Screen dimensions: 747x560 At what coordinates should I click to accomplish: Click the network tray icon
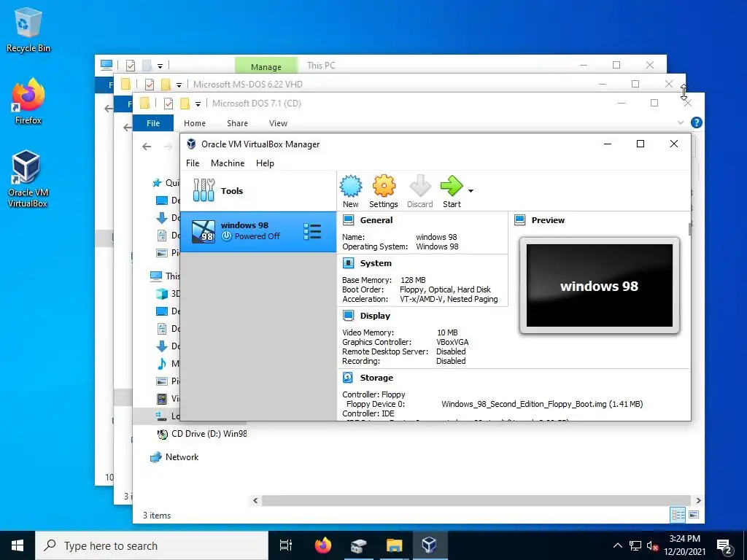pos(635,545)
